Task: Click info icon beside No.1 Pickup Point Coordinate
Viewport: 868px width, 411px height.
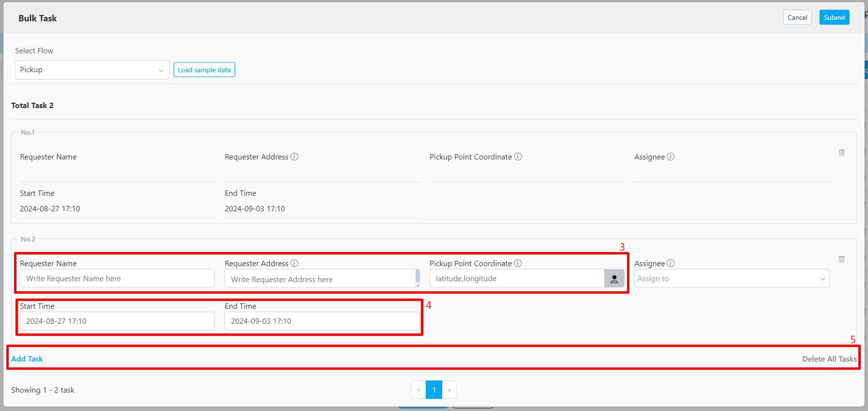Action: [518, 157]
